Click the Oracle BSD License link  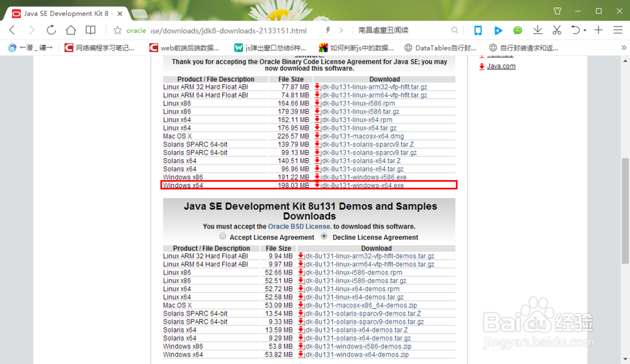click(x=299, y=227)
